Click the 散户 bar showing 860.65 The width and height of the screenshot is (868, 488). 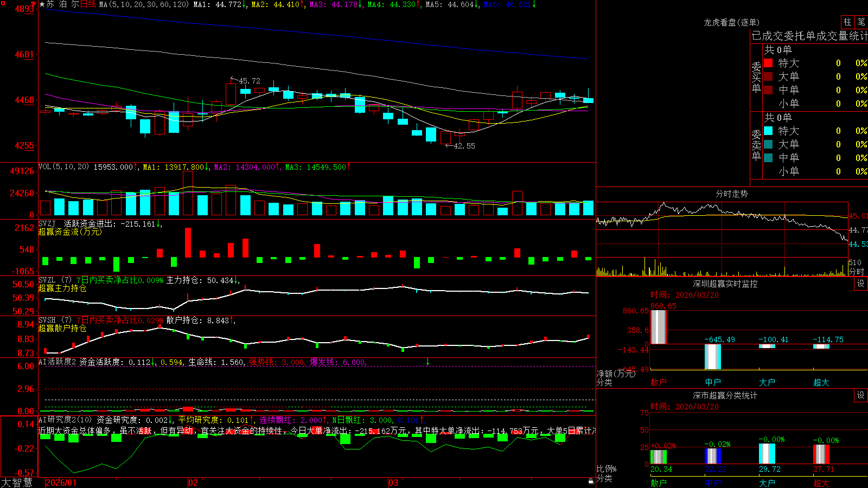click(658, 327)
